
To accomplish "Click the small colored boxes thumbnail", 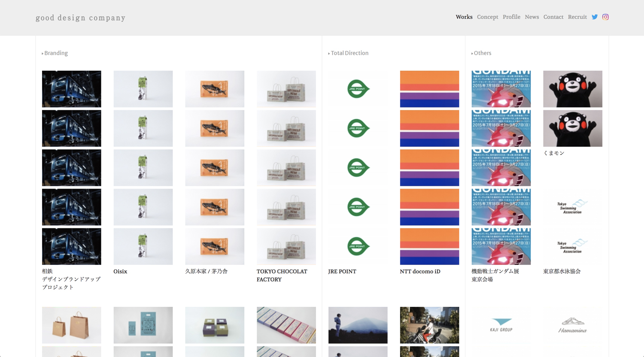I will [x=215, y=325].
